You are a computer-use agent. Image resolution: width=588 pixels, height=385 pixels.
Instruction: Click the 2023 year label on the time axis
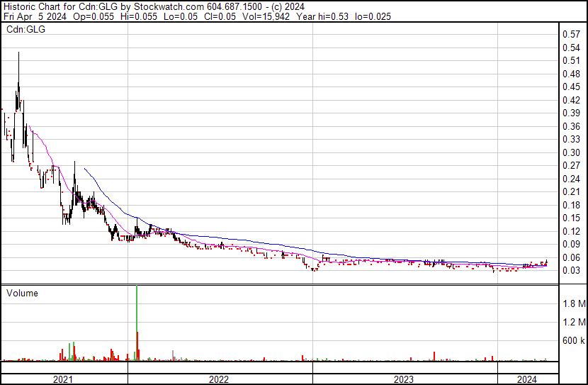[x=404, y=379]
